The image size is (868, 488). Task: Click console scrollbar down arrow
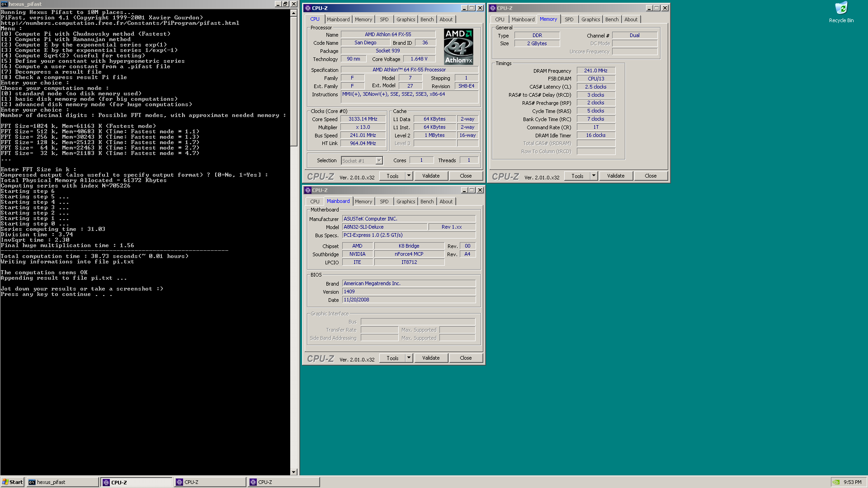(294, 472)
